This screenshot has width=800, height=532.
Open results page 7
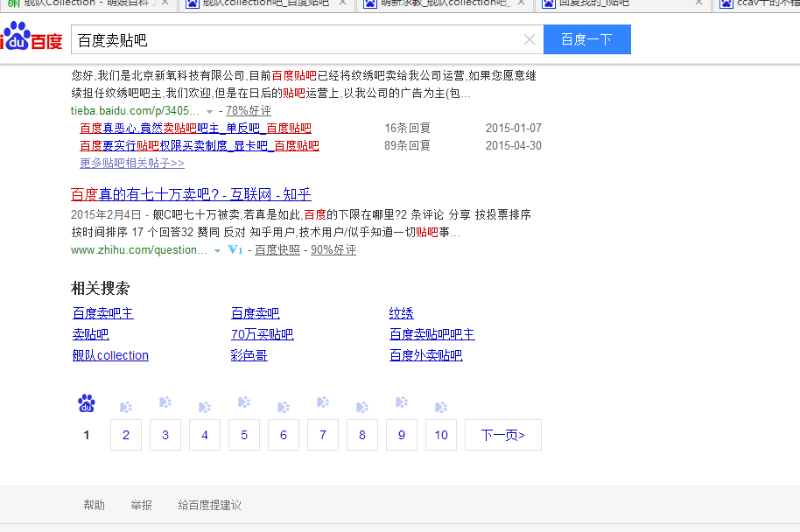pos(323,435)
